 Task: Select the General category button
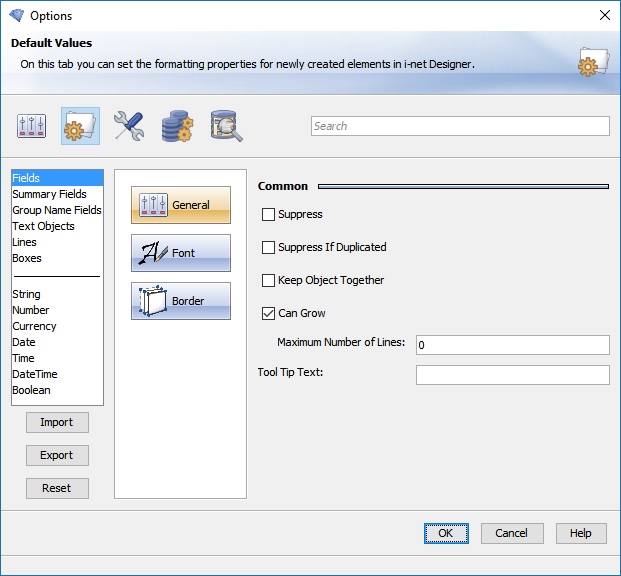[181, 205]
